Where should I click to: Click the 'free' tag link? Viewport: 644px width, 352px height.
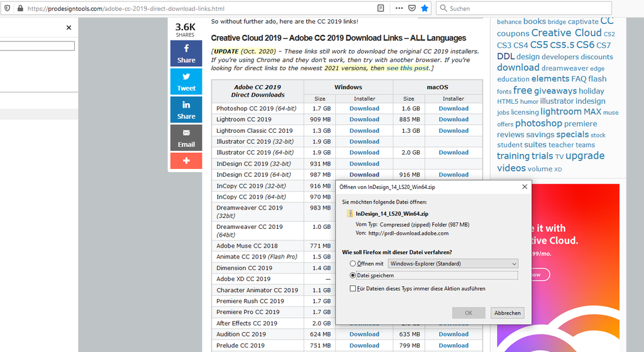tap(522, 90)
